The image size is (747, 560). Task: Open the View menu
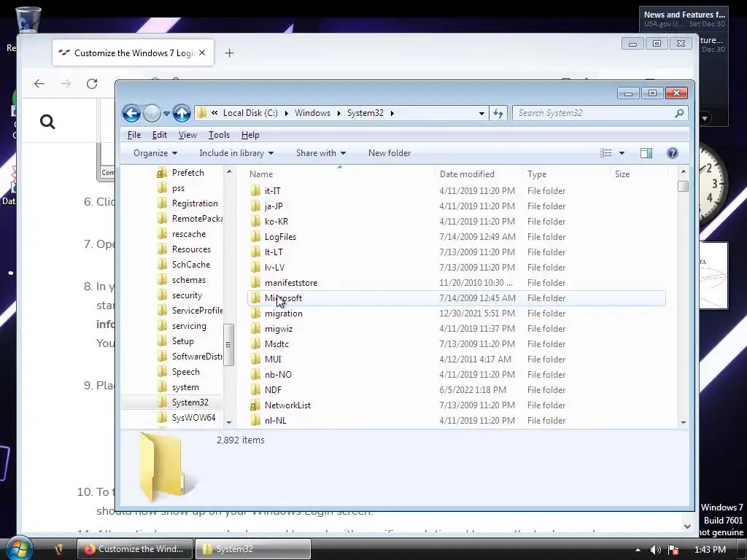tap(187, 135)
